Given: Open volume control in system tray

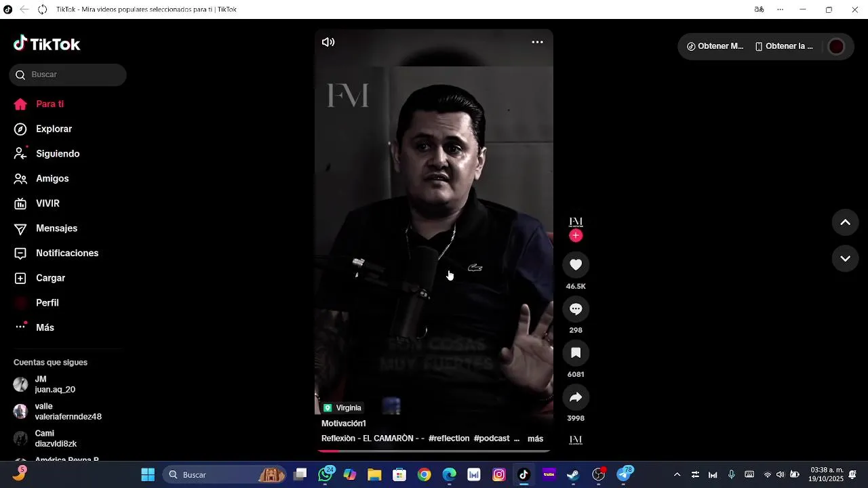Looking at the screenshot, I should coord(781,474).
